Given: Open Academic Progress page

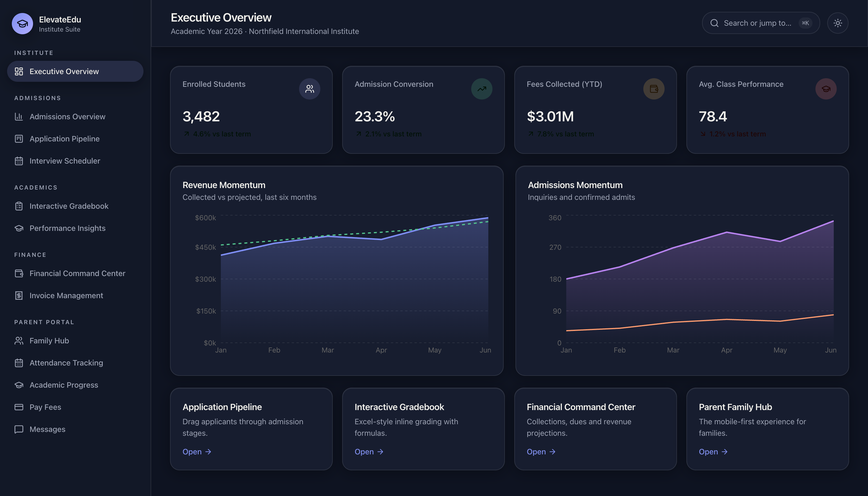Looking at the screenshot, I should pyautogui.click(x=75, y=385).
